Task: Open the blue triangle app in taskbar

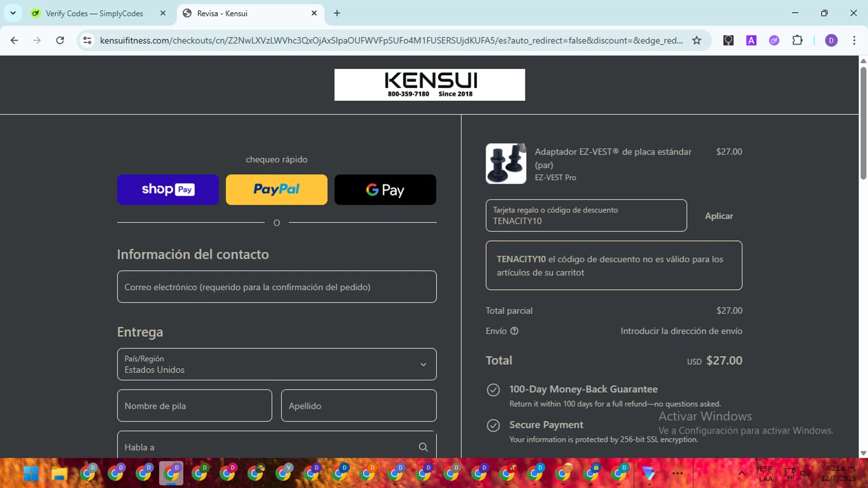Action: click(x=649, y=474)
